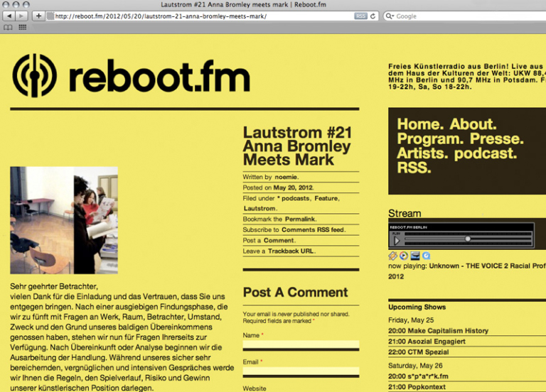Click the post photo thumbnail

pos(64,220)
